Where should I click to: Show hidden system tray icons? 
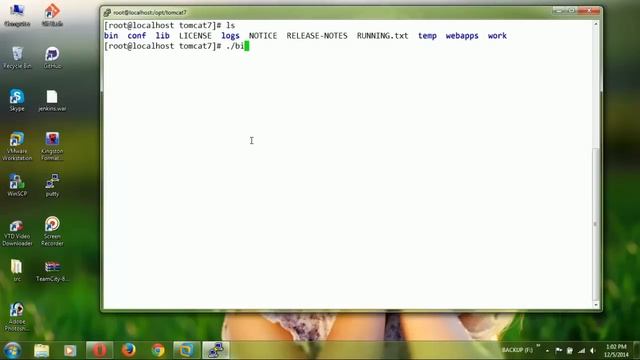547,351
